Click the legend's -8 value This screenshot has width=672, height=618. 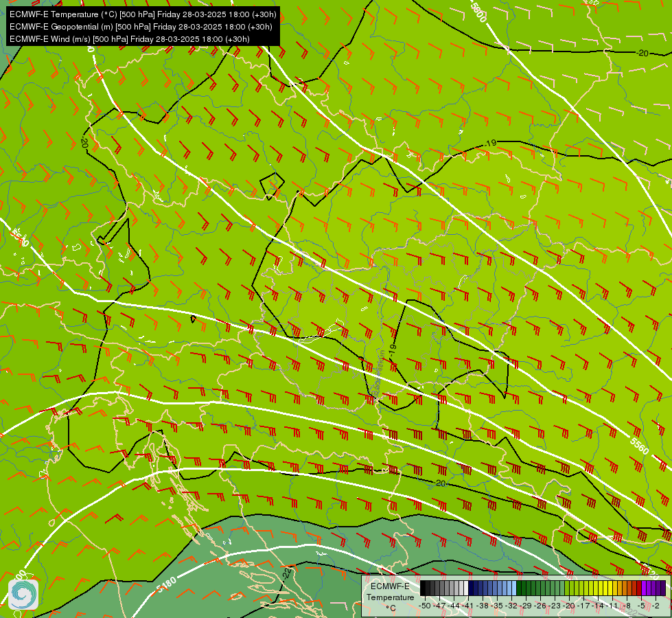[x=627, y=606]
